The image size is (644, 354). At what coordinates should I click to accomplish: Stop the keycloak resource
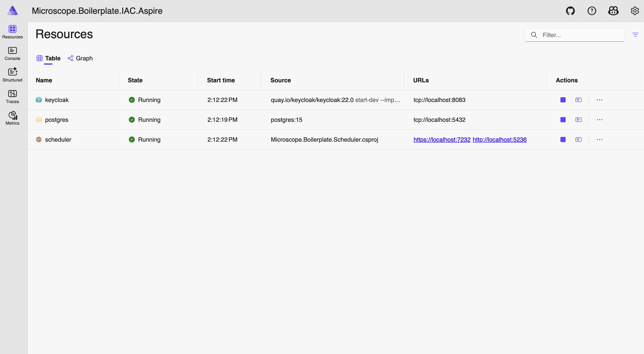point(563,100)
